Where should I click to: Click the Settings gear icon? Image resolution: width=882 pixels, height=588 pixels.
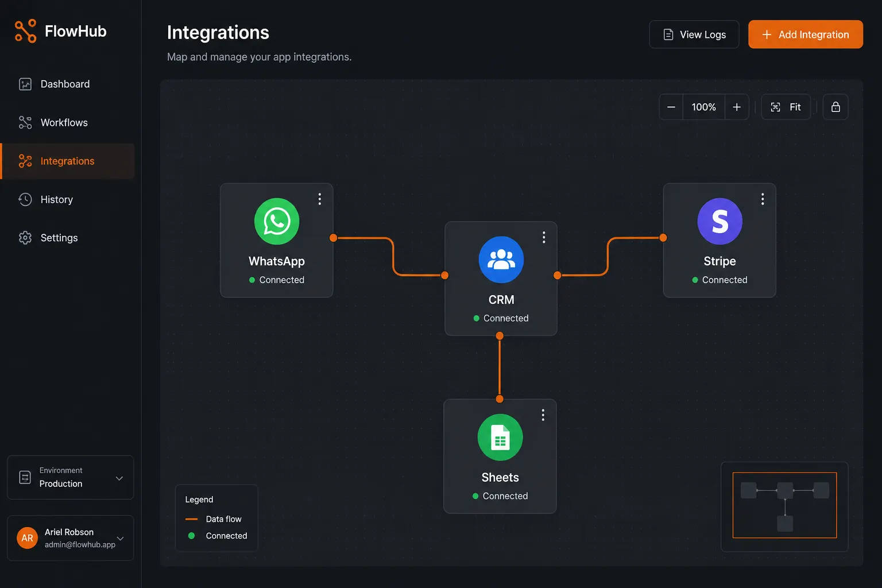(25, 238)
